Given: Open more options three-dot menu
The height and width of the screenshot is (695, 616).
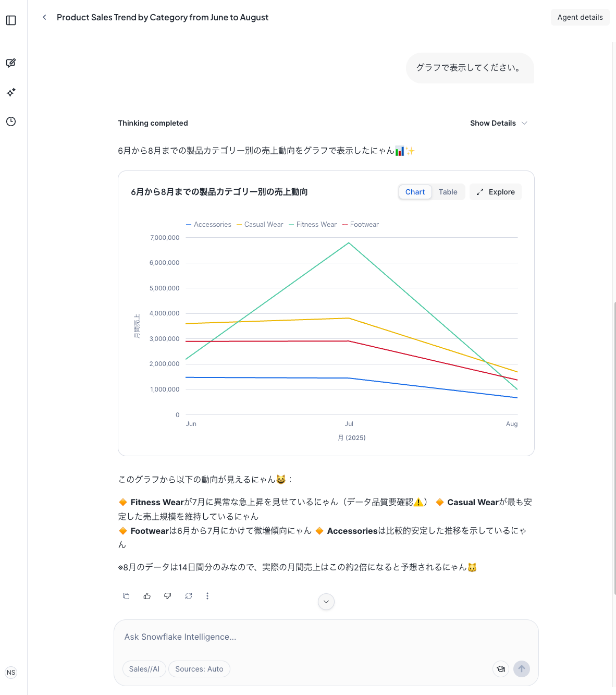Looking at the screenshot, I should tap(207, 596).
